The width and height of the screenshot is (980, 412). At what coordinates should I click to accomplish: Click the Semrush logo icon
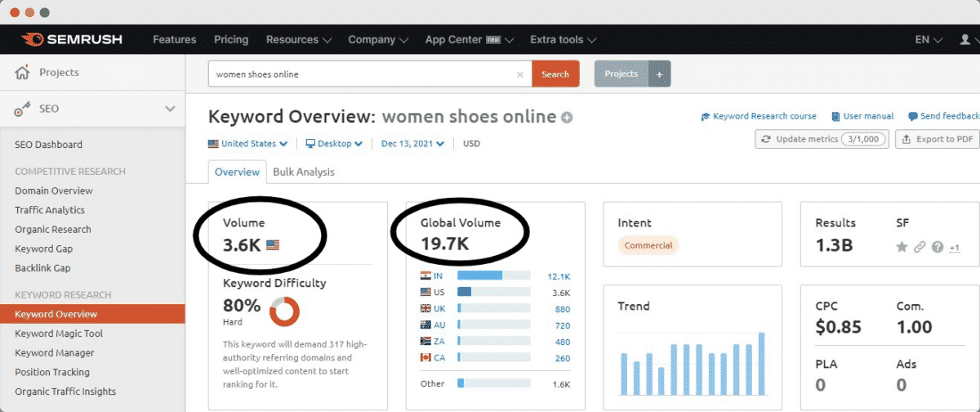[x=32, y=39]
